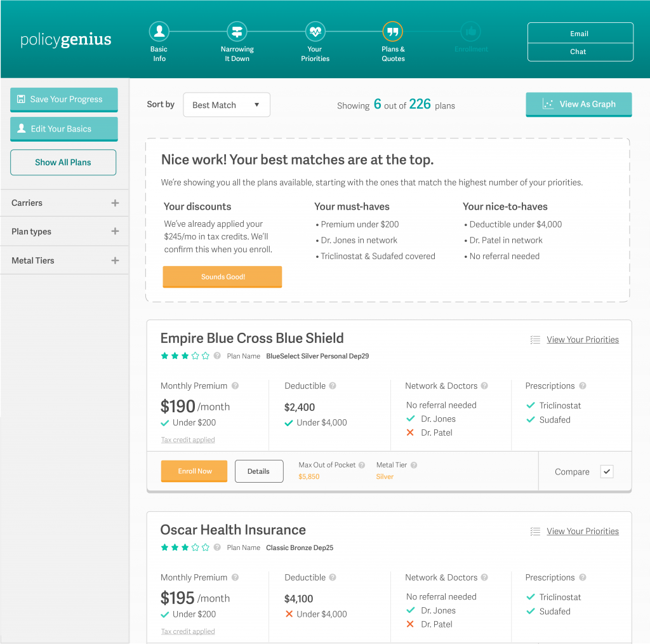The image size is (650, 644).
Task: Click the Email button
Action: pyautogui.click(x=580, y=33)
